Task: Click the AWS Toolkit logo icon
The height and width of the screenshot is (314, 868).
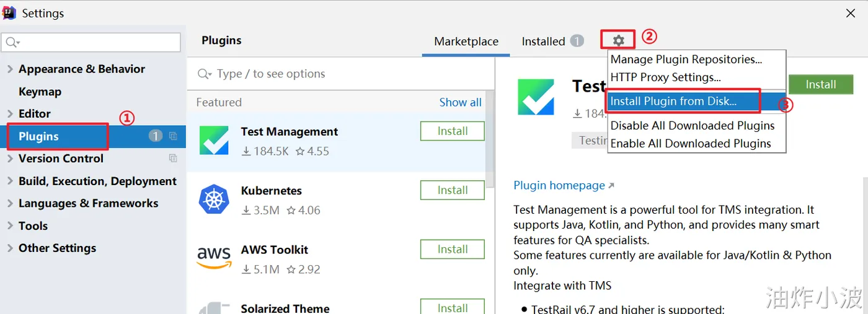Action: (x=214, y=258)
